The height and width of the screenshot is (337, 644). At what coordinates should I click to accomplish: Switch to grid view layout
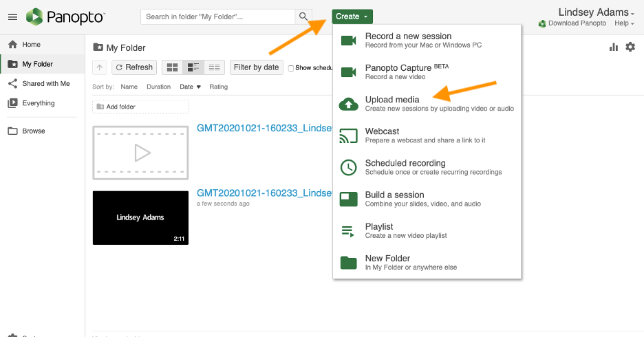(172, 67)
